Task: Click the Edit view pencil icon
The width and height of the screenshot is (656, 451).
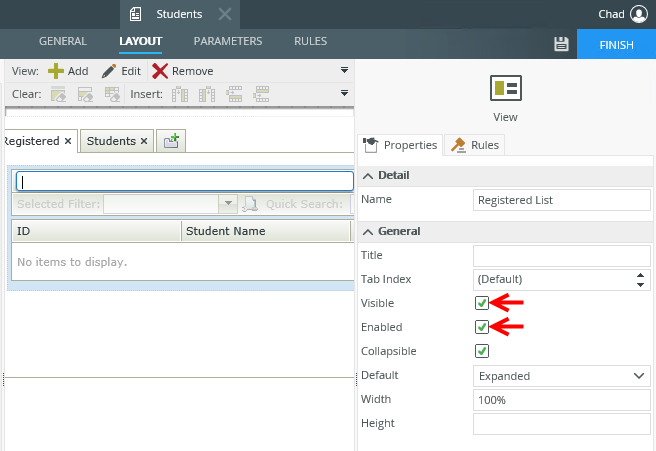Action: (109, 71)
